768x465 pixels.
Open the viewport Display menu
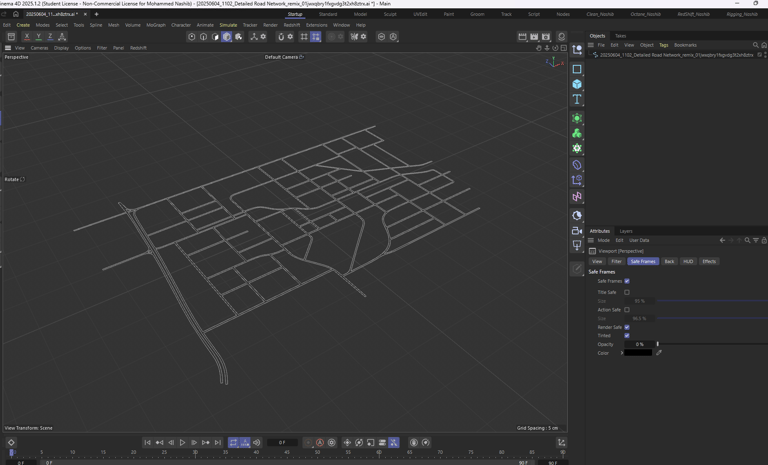pos(61,48)
